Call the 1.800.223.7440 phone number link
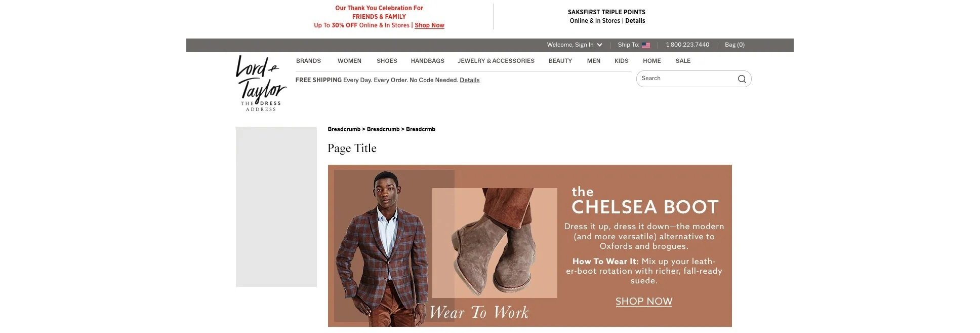The width and height of the screenshot is (980, 333). pos(687,45)
